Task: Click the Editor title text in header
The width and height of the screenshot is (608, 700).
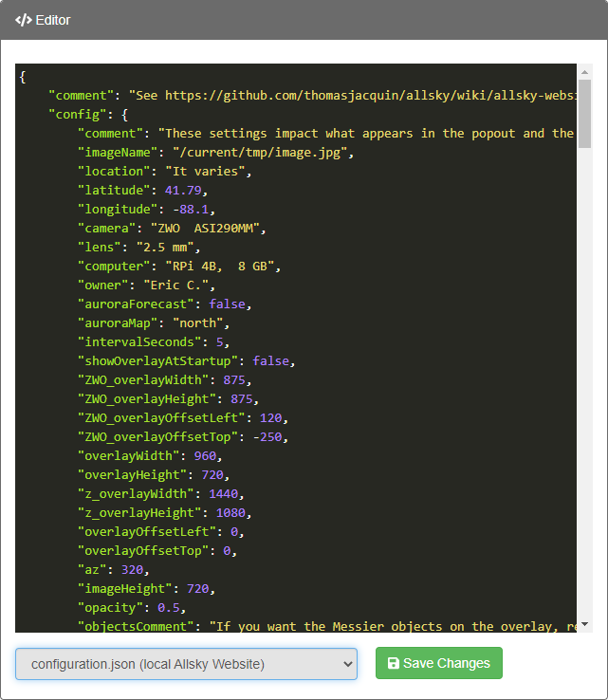Action: click(x=53, y=20)
